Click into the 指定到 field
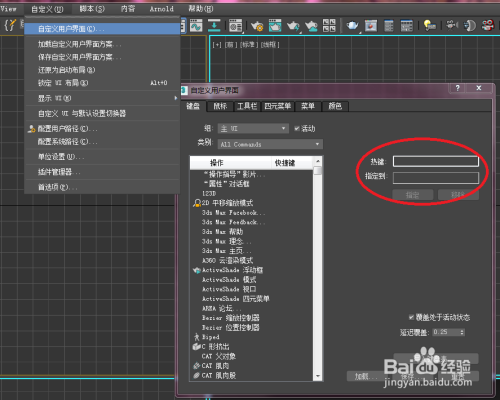 tap(436, 178)
